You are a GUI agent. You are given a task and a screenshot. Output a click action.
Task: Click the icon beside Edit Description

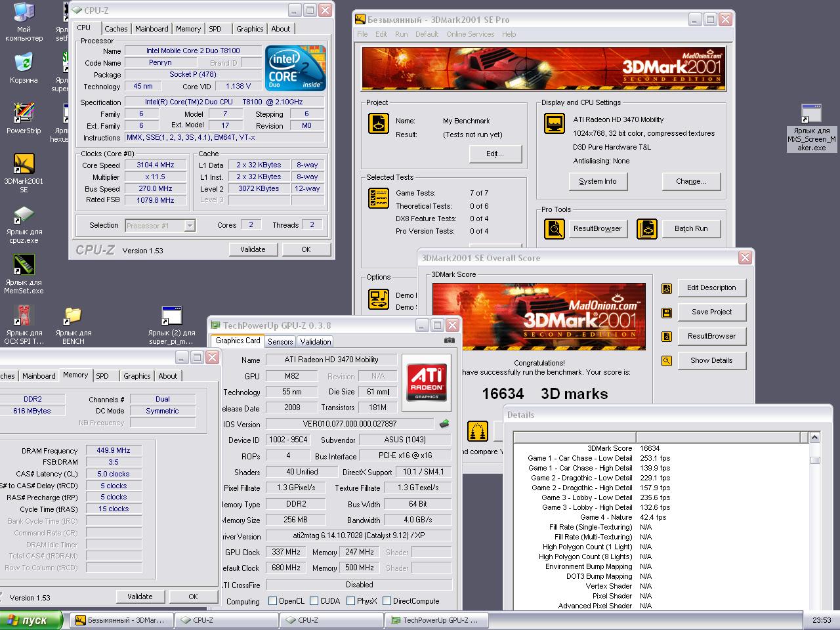[x=667, y=288]
